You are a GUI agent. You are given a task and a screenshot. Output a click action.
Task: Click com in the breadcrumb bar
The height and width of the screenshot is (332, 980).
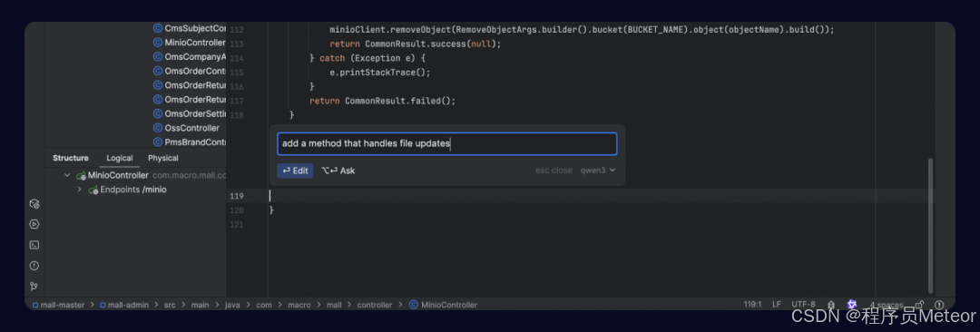(264, 305)
